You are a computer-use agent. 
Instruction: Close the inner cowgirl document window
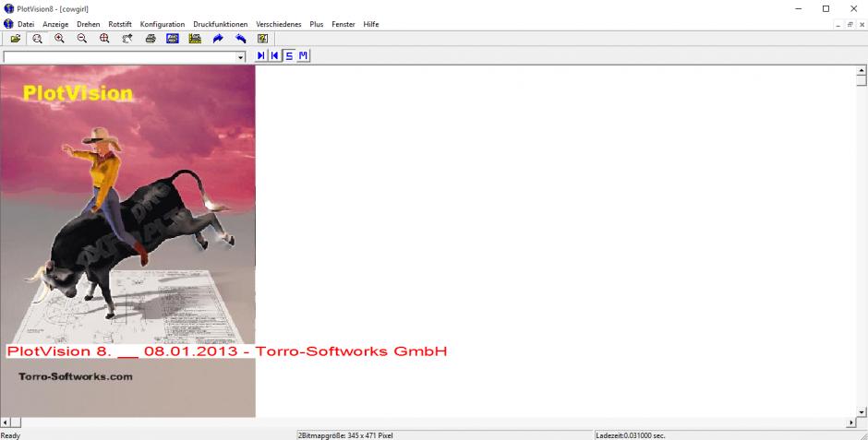(862, 24)
